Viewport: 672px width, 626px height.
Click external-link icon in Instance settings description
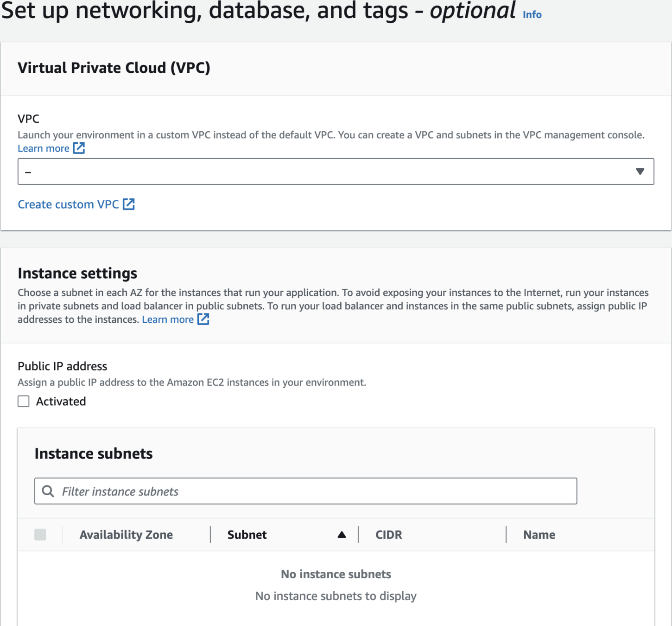click(x=203, y=319)
